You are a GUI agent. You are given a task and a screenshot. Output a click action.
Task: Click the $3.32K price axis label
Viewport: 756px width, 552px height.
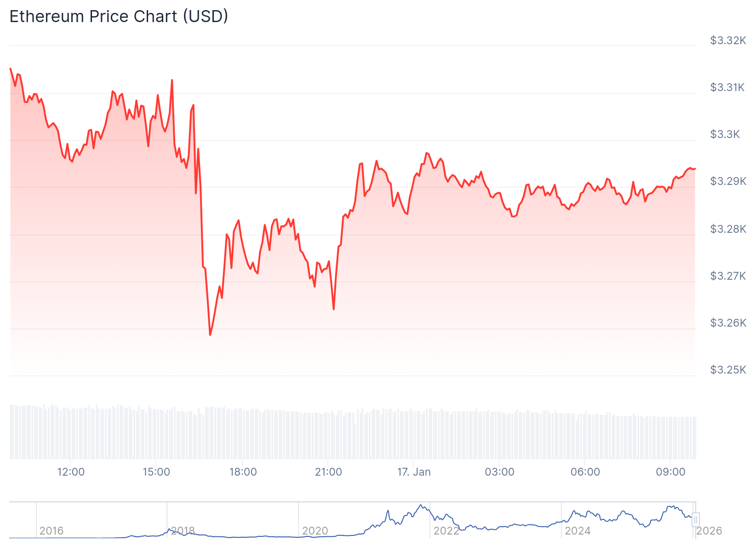point(728,40)
